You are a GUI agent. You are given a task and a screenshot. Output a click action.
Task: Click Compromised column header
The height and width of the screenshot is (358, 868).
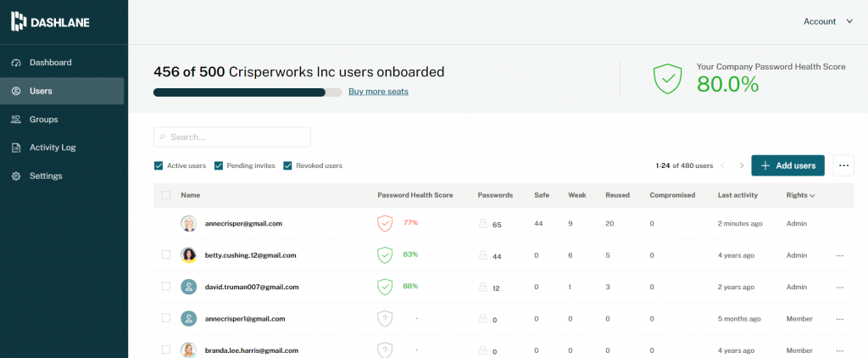click(x=672, y=195)
